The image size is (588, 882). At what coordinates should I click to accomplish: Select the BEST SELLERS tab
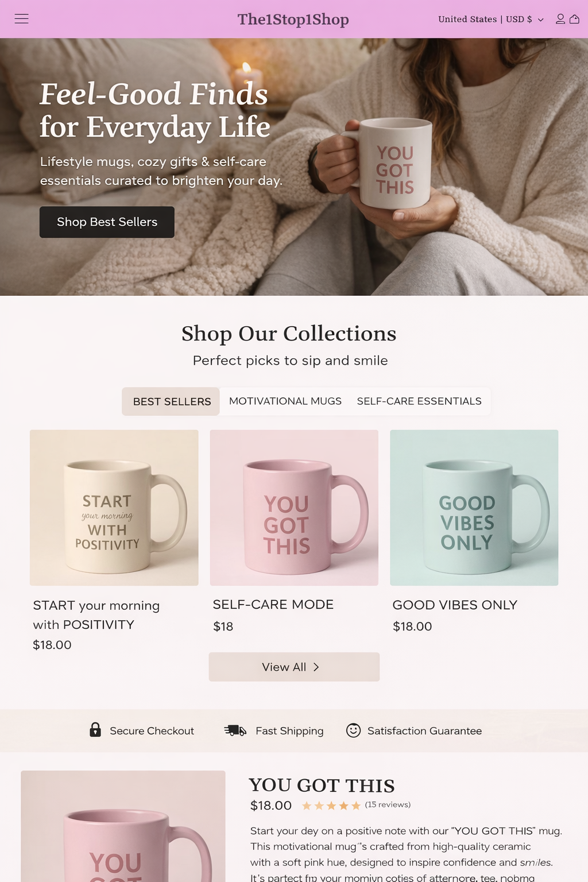coord(171,401)
